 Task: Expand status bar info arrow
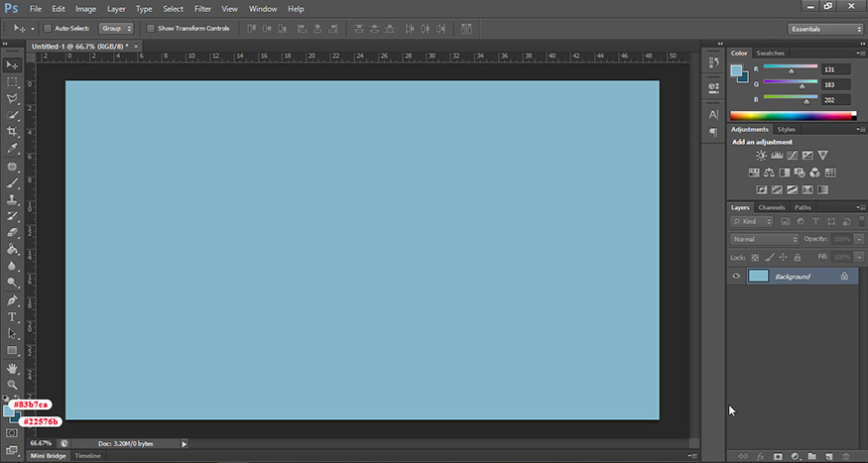185,443
